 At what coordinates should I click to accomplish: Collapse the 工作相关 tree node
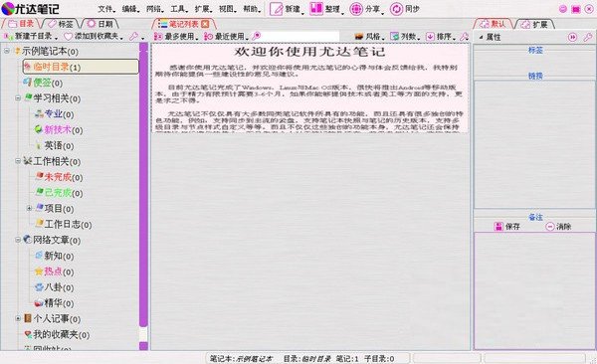pos(18,161)
